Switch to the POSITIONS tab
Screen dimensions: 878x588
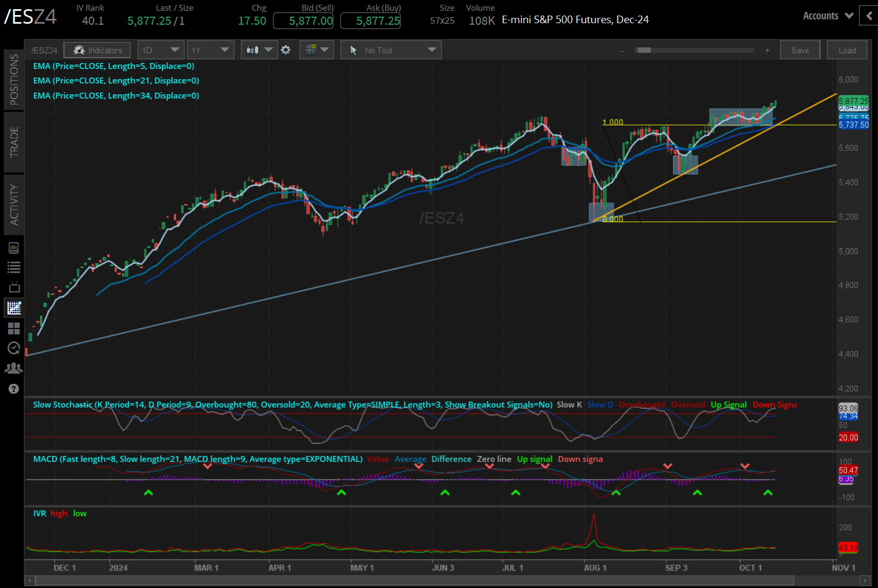tap(14, 79)
